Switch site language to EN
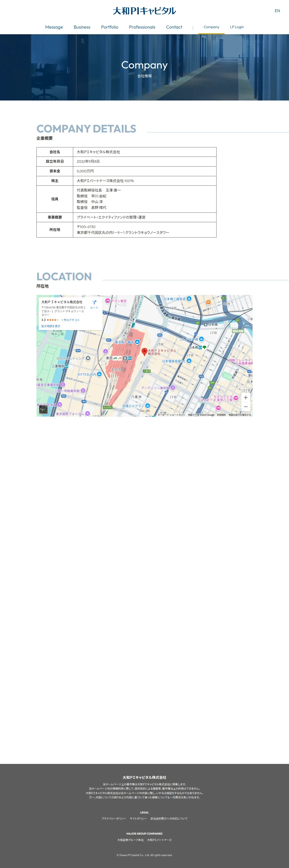Viewport: 289px width, 868px height. coord(277,11)
